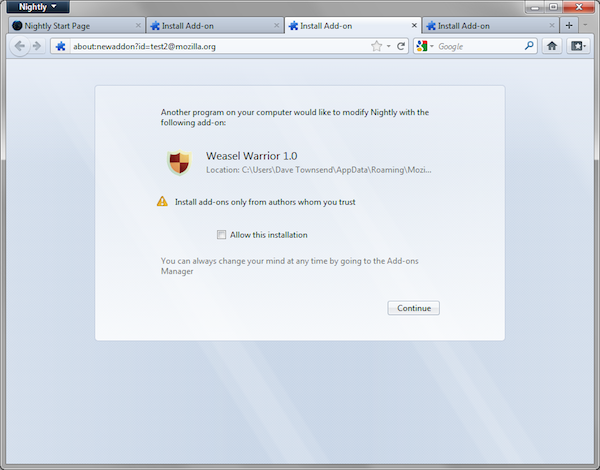600x470 pixels.
Task: Click the search magnifier icon
Action: click(x=529, y=46)
